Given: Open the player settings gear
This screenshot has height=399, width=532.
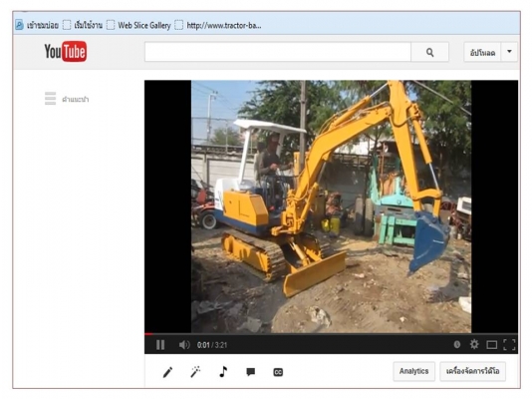Looking at the screenshot, I should point(474,345).
